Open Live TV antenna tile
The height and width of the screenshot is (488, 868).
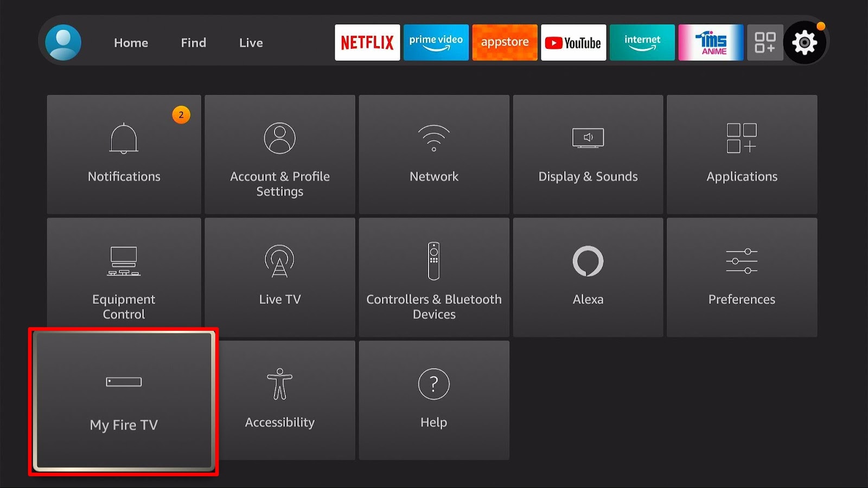(x=280, y=278)
